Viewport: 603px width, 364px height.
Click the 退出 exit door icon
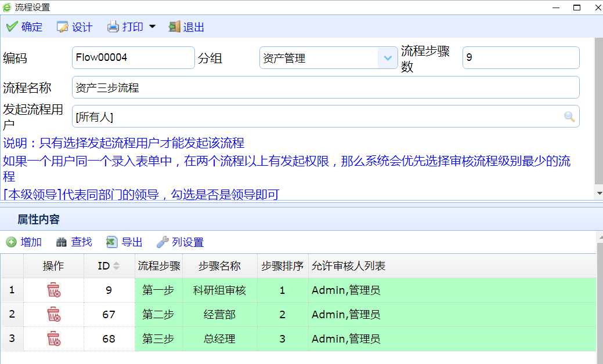[174, 27]
